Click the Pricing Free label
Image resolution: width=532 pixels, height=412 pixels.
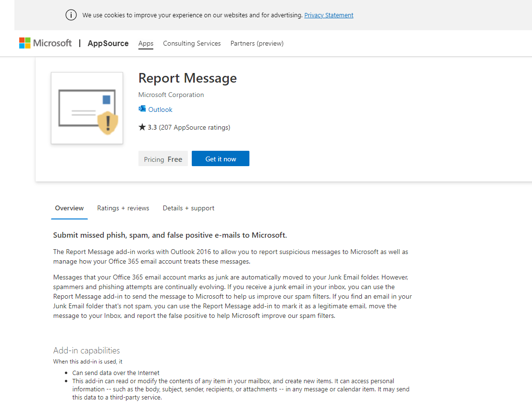click(163, 158)
